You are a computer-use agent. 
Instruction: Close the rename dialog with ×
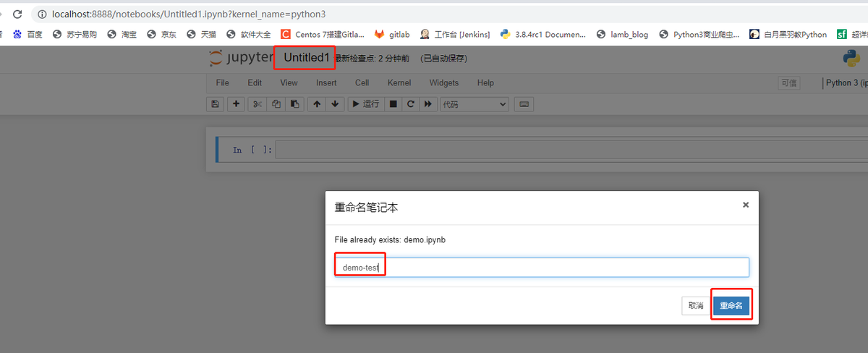click(x=746, y=205)
